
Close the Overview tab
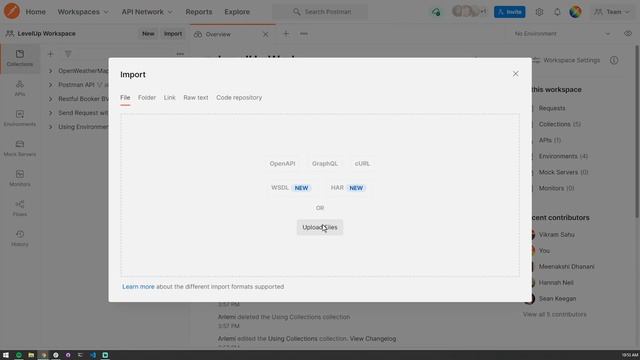[x=266, y=34]
